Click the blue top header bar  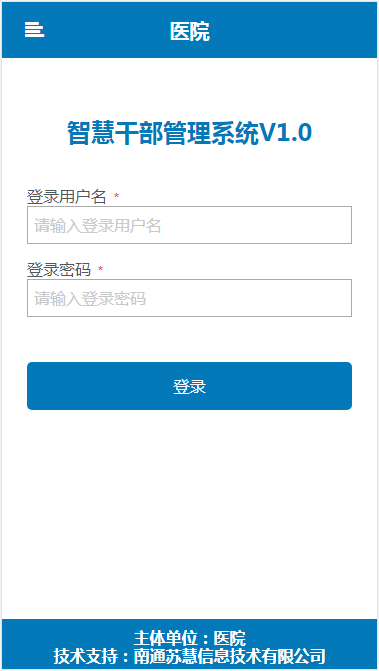[190, 30]
